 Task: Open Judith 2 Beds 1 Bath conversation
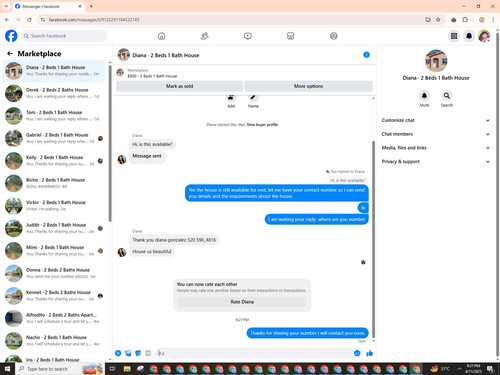54,228
